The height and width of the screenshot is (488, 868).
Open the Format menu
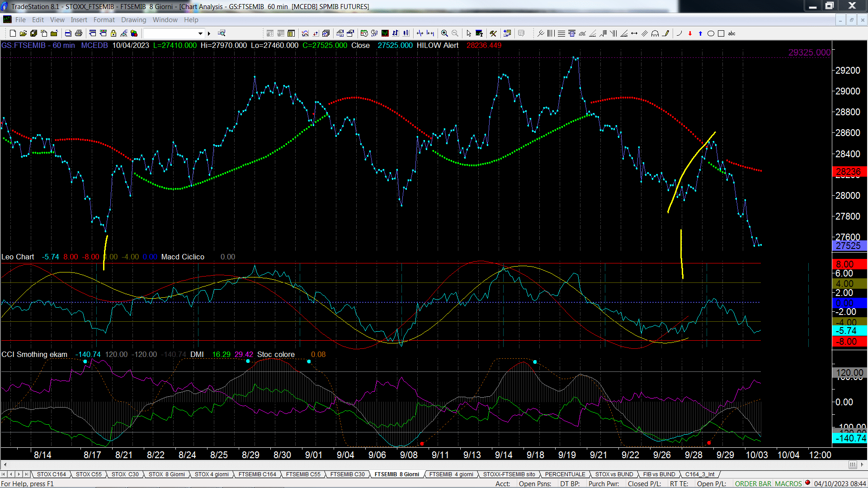(x=104, y=20)
